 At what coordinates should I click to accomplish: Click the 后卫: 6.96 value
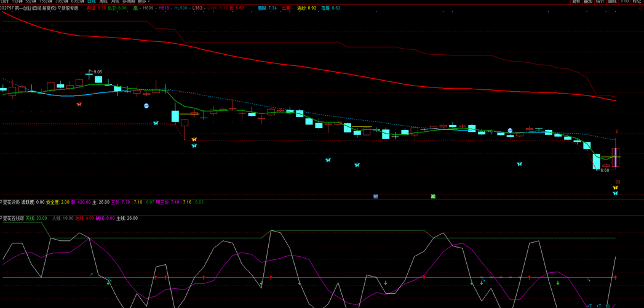click(x=117, y=8)
